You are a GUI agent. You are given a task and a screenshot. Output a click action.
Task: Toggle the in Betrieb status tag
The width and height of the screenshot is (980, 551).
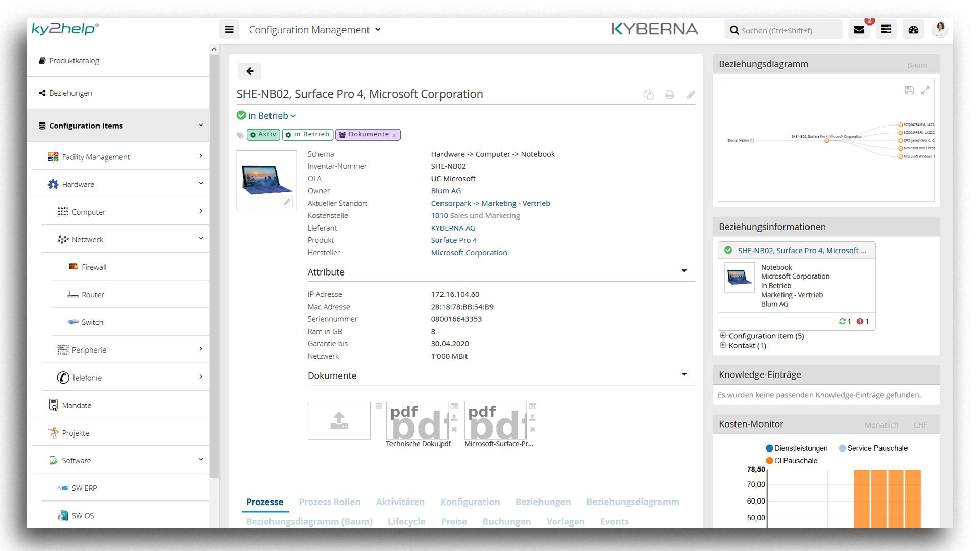307,134
